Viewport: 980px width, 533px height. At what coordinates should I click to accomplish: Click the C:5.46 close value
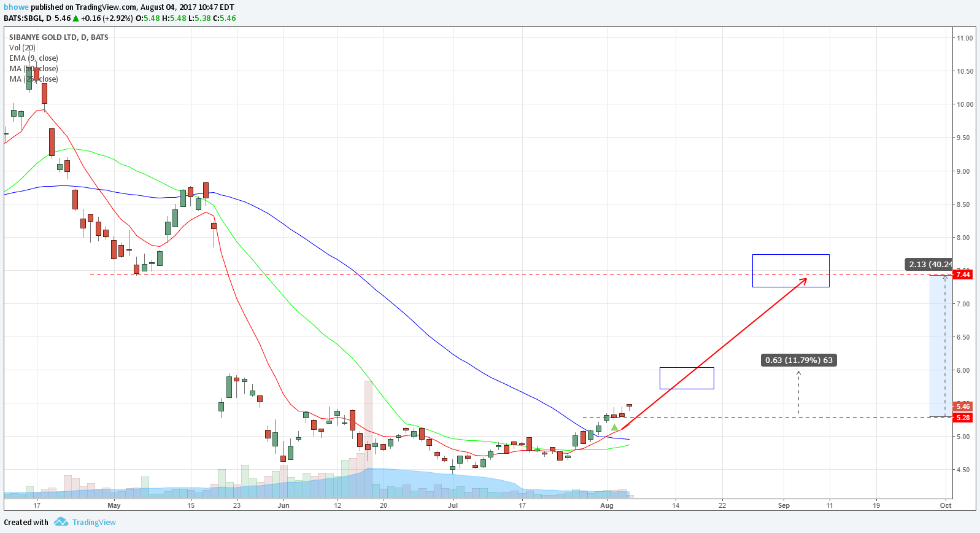pos(224,18)
